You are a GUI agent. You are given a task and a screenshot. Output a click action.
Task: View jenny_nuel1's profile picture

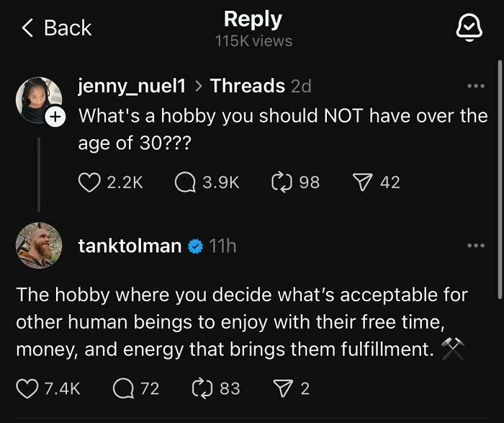click(x=37, y=98)
